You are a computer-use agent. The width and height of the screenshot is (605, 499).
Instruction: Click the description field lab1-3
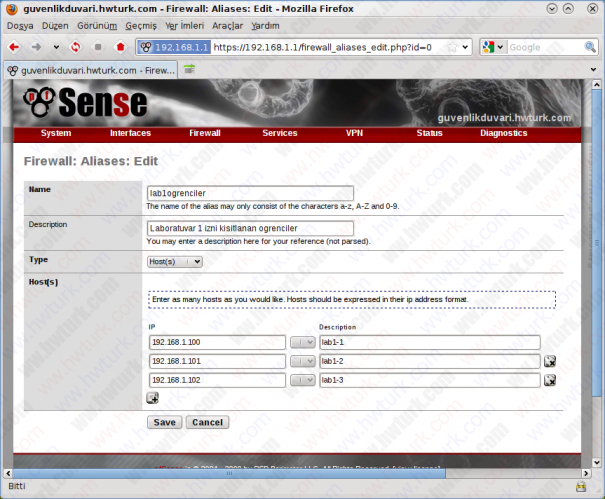pos(430,380)
